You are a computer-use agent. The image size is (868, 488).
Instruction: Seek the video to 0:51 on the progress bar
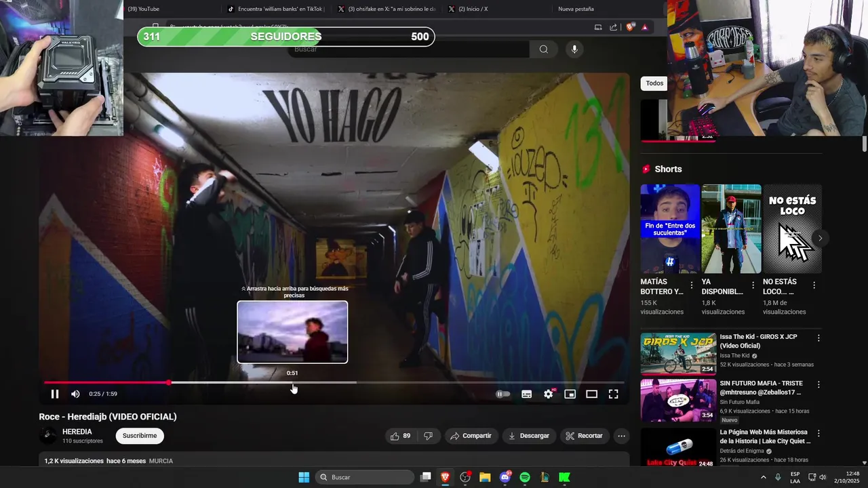292,382
